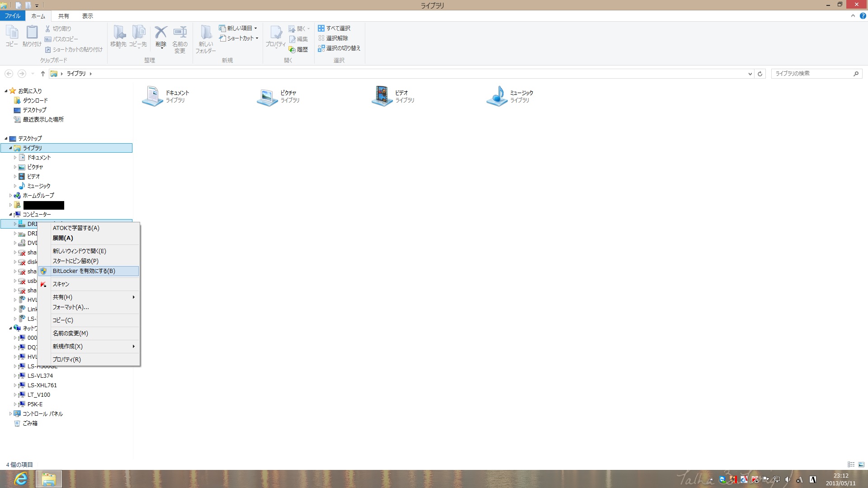Select BitLocker を有効にする menu entry
This screenshot has height=488, width=868.
(x=84, y=271)
